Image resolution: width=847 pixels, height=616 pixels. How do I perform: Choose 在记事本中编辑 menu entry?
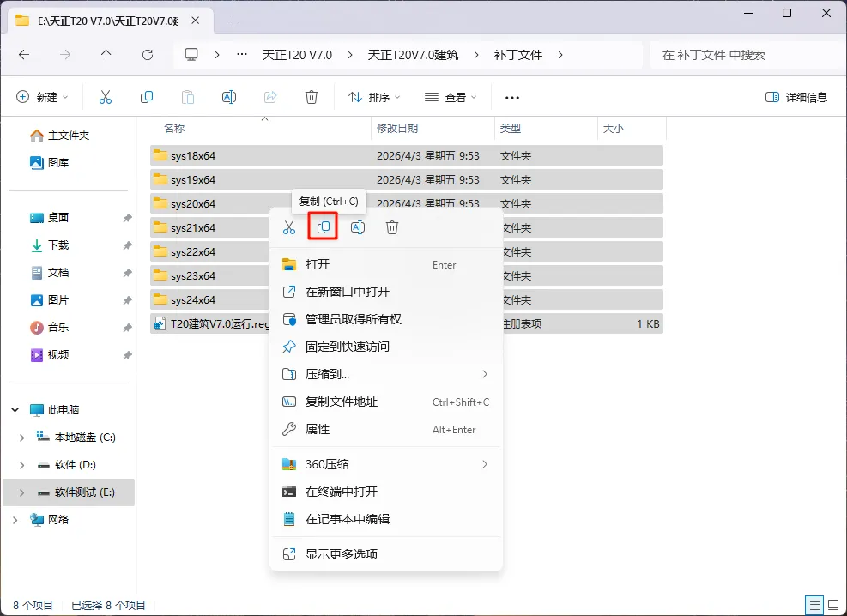pos(385,519)
